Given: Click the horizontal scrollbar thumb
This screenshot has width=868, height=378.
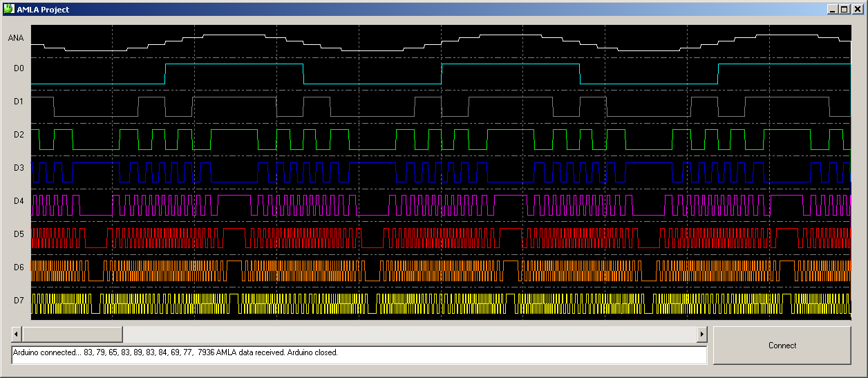Looking at the screenshot, I should click(x=72, y=334).
